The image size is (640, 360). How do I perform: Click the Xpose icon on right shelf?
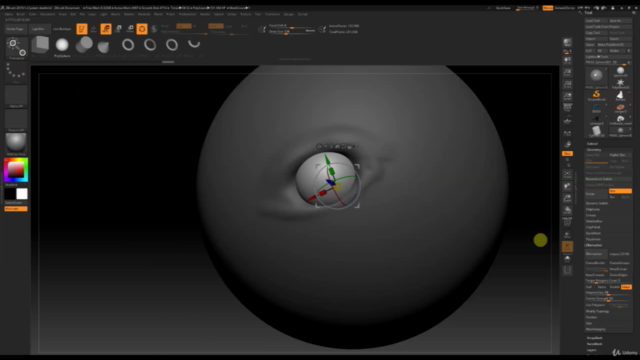[567, 270]
